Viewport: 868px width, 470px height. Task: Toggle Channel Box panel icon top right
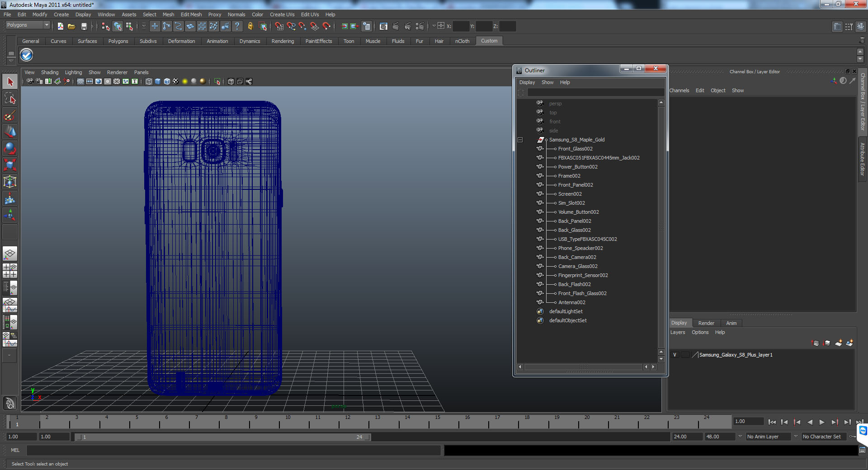861,27
